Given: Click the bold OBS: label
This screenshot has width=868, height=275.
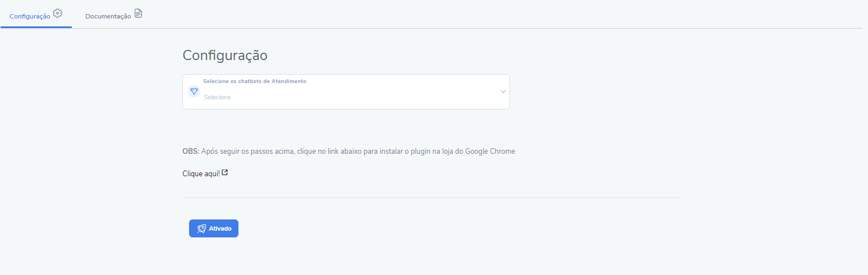Looking at the screenshot, I should click(x=191, y=152).
